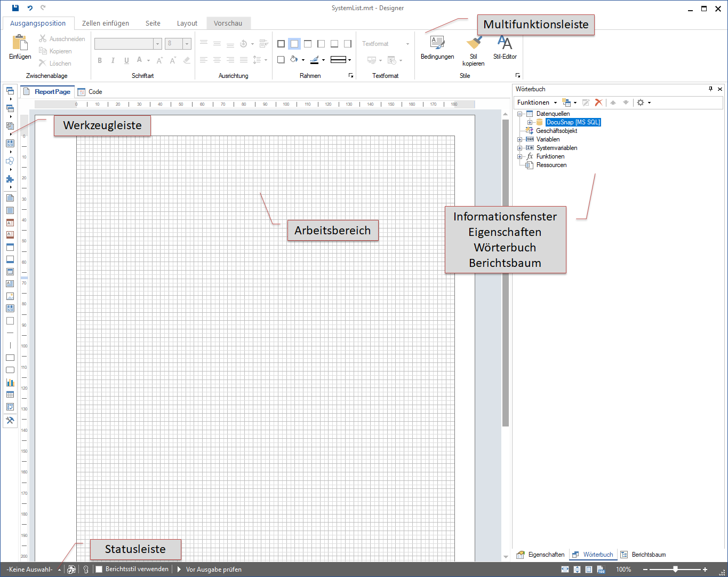Image resolution: width=728 pixels, height=577 pixels.
Task: Click the border color pen swatch
Action: pos(315,60)
